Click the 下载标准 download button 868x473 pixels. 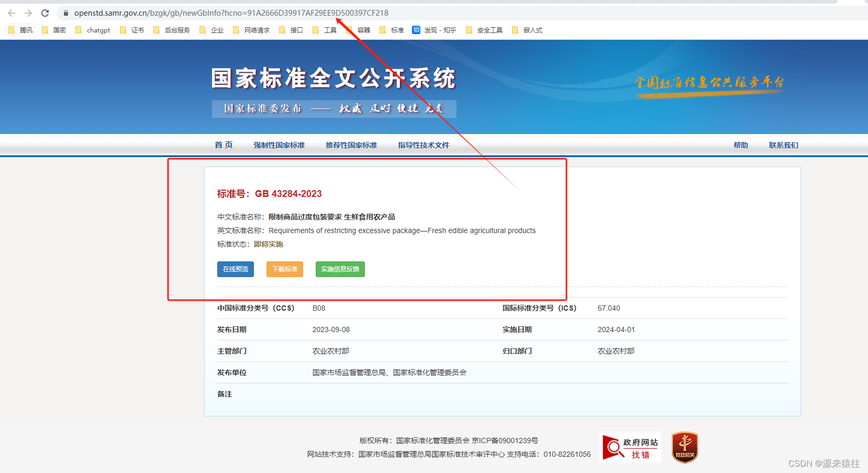click(284, 269)
